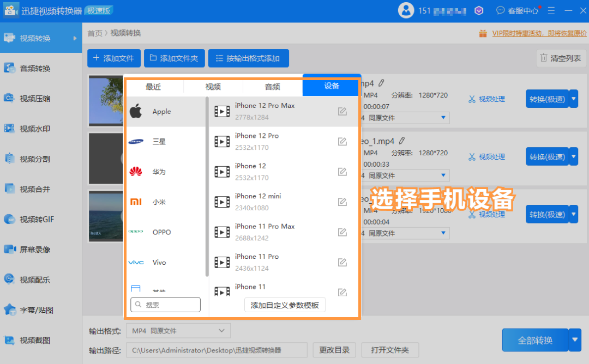Choose the iPhone 12 Pro Max preset
589x364 pixels.
point(283,112)
